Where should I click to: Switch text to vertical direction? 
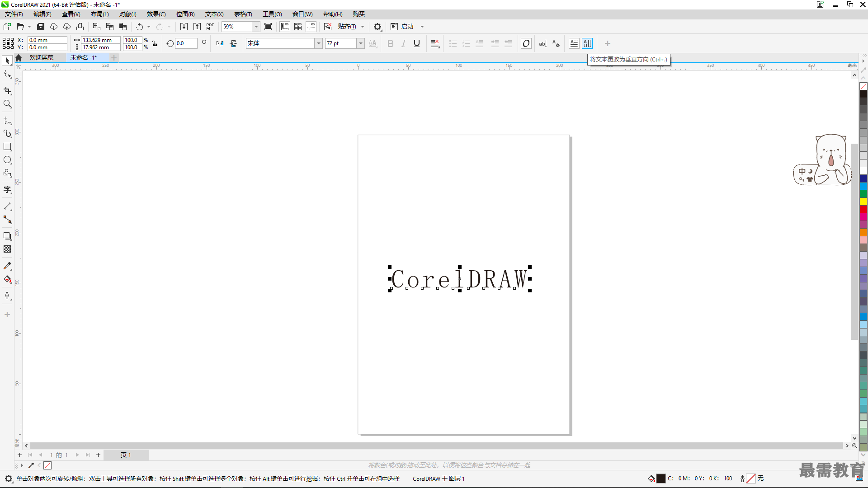(587, 43)
